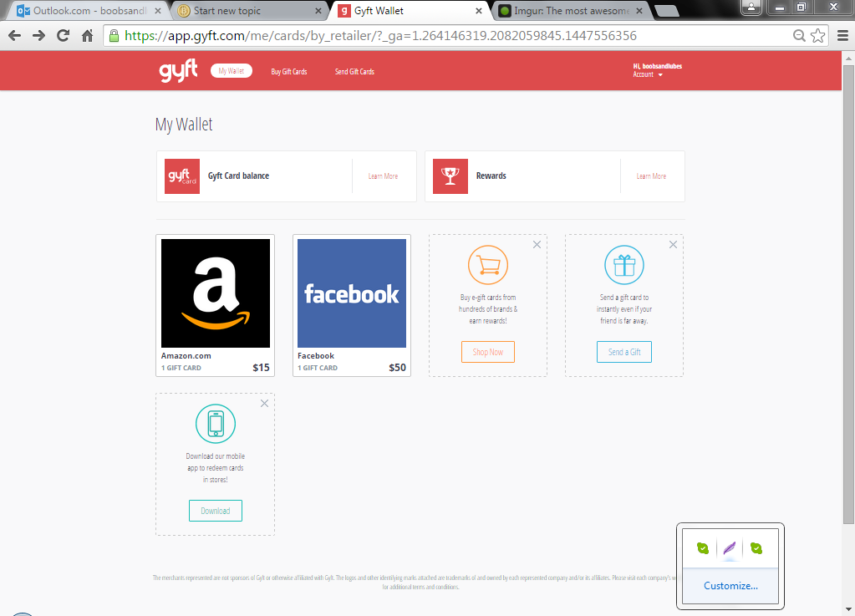855x616 pixels.
Task: Reload the page with refresh icon
Action: coord(64,36)
